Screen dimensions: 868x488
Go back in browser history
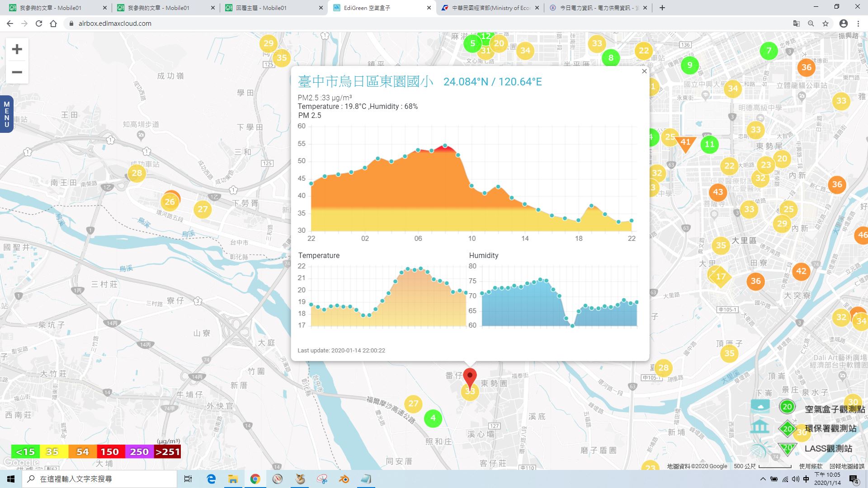[10, 23]
